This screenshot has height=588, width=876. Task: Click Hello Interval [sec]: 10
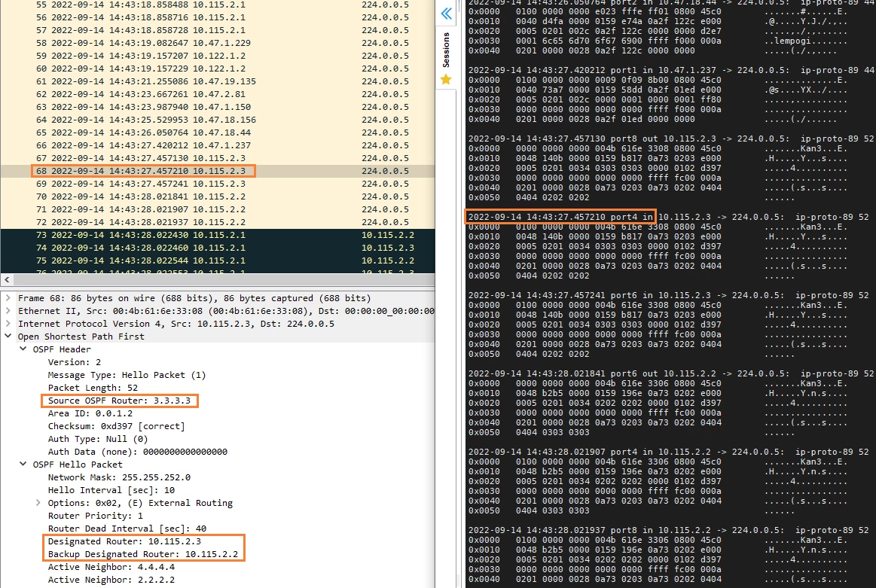pos(111,490)
